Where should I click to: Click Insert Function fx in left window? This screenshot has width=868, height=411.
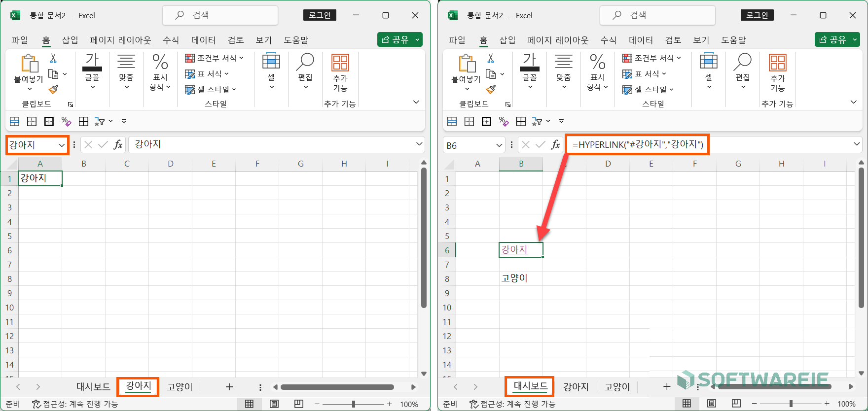tap(118, 144)
